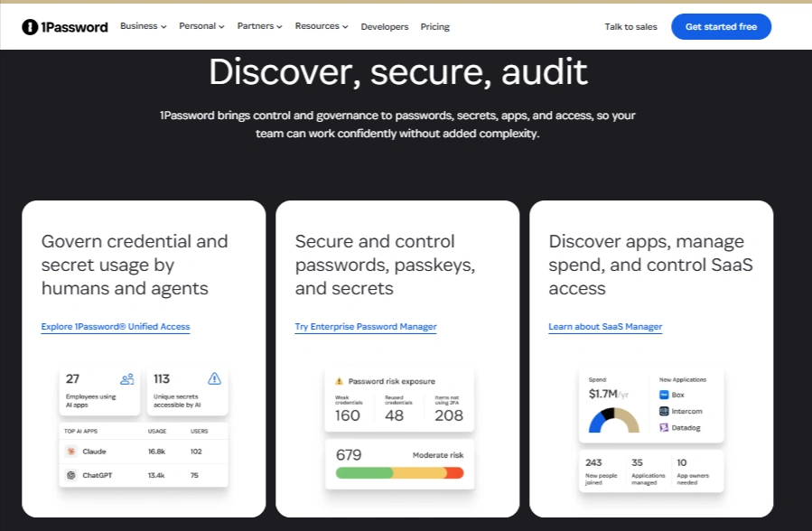
Task: Click 'Unique secrets accessible by AI' label
Action: point(177,401)
